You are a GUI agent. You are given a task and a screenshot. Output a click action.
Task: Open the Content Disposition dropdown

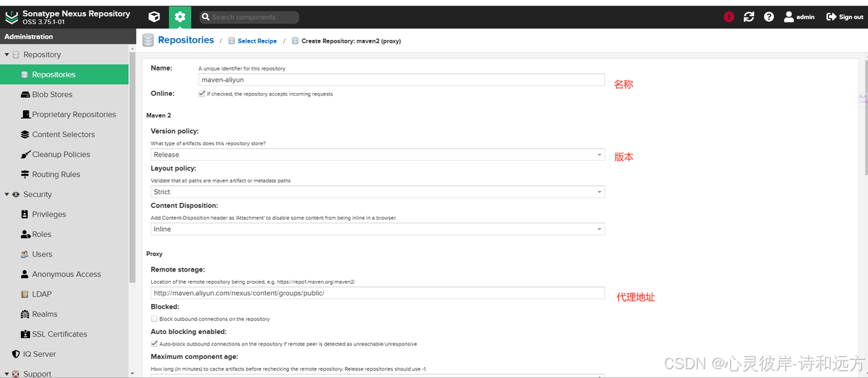point(378,229)
